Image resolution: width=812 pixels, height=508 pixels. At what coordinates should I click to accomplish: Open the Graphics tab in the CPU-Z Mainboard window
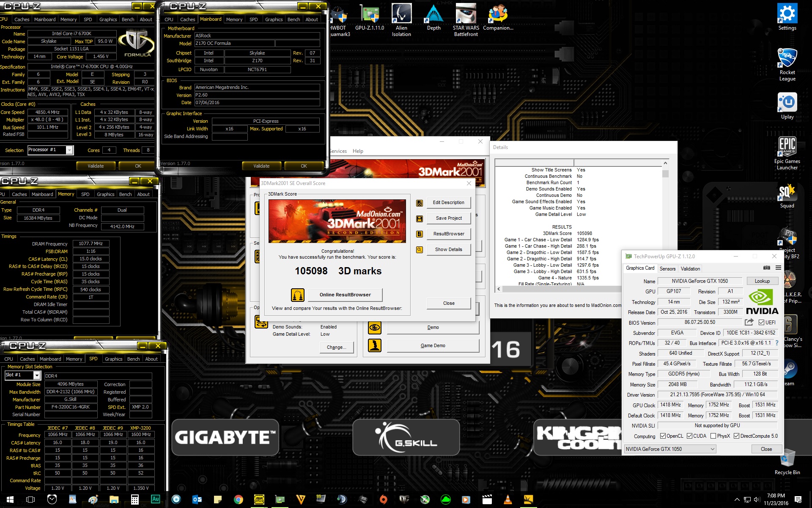[274, 19]
